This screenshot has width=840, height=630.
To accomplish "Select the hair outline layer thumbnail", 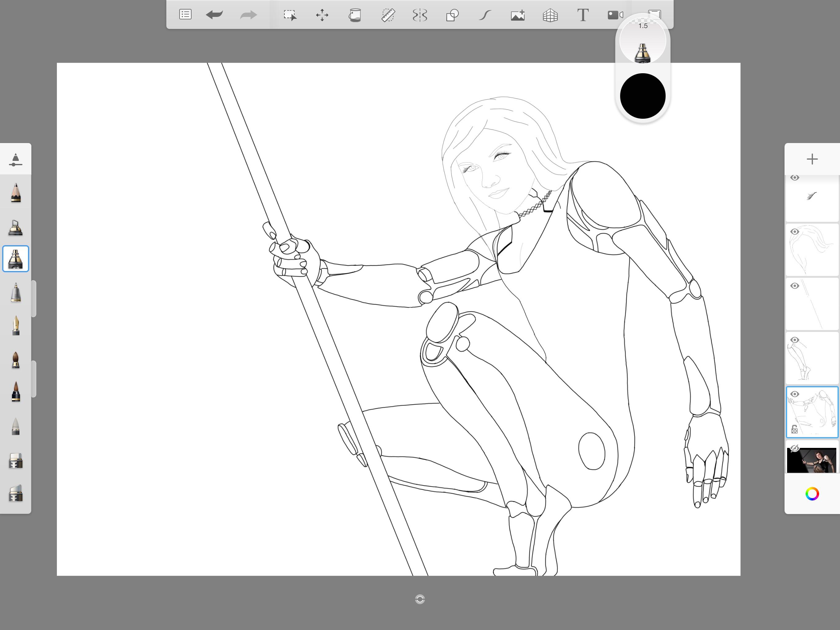I will (x=812, y=250).
